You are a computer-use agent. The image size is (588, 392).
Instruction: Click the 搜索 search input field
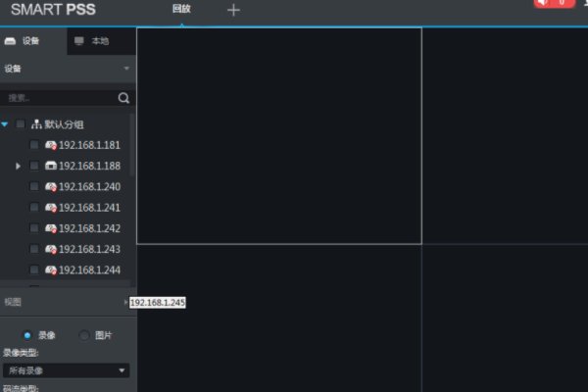coord(59,98)
